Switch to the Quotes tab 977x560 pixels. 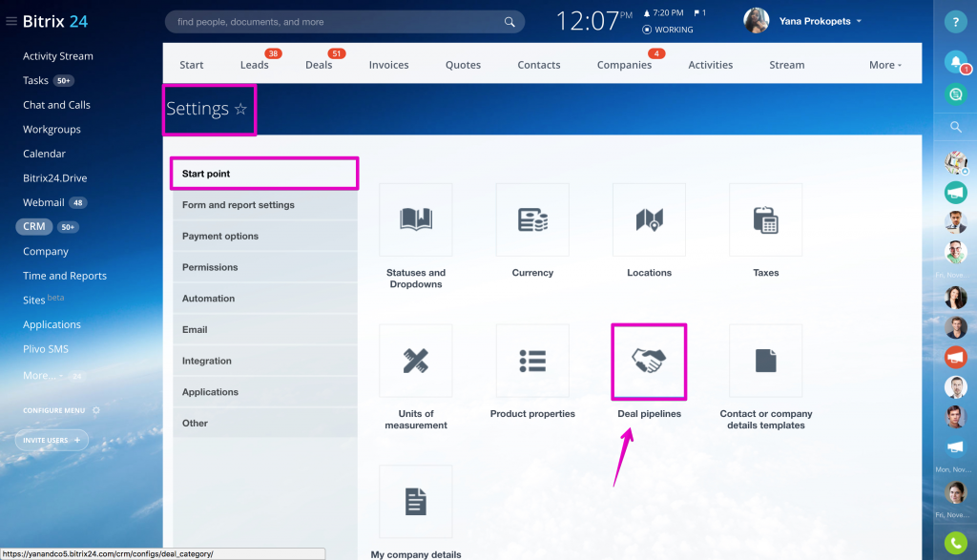[463, 65]
